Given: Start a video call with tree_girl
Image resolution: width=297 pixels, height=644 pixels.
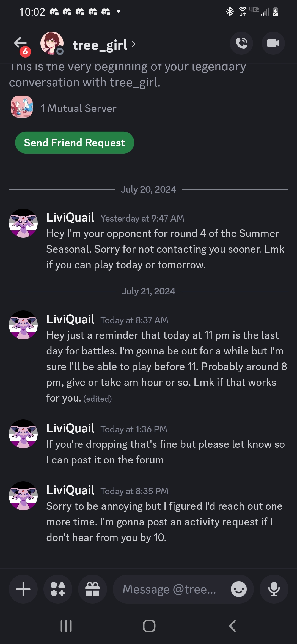Looking at the screenshot, I should point(273,43).
